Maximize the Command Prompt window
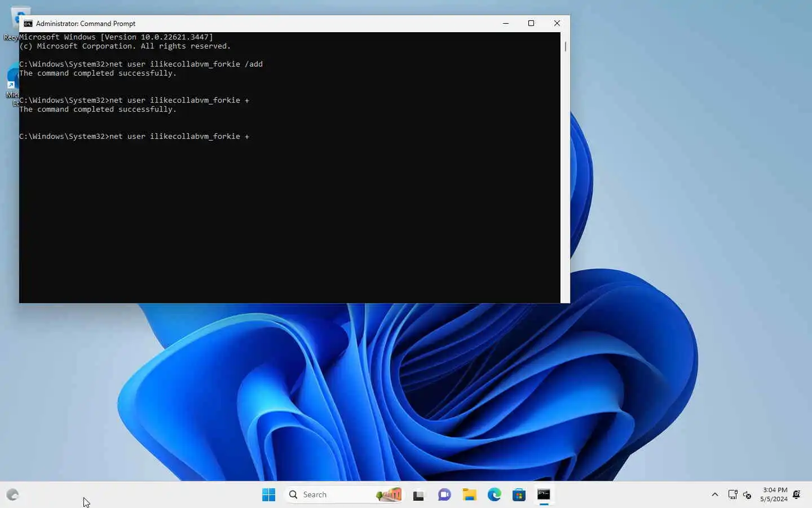The image size is (812, 508). [531, 23]
